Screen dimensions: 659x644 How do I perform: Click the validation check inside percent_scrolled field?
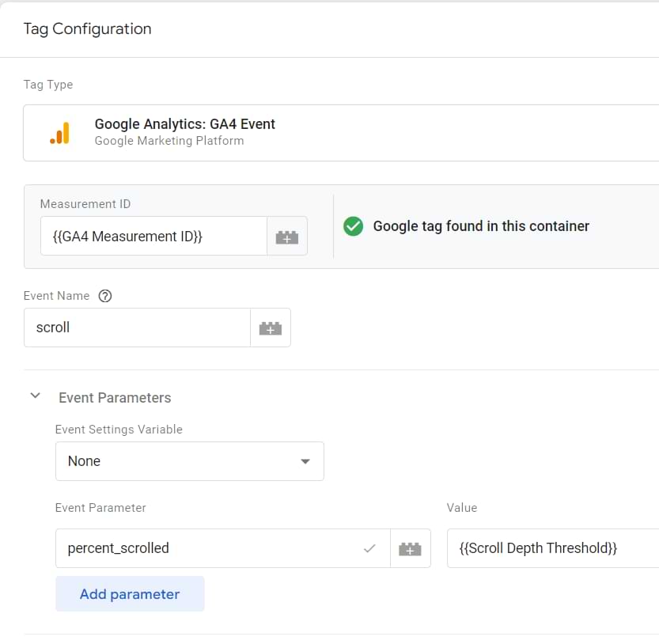point(369,548)
